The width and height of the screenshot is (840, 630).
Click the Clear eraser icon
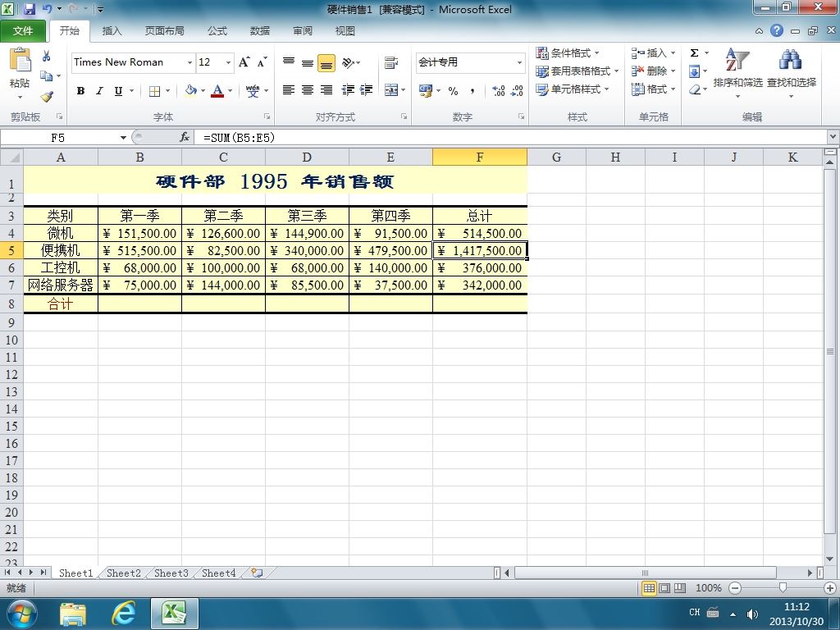[x=695, y=89]
